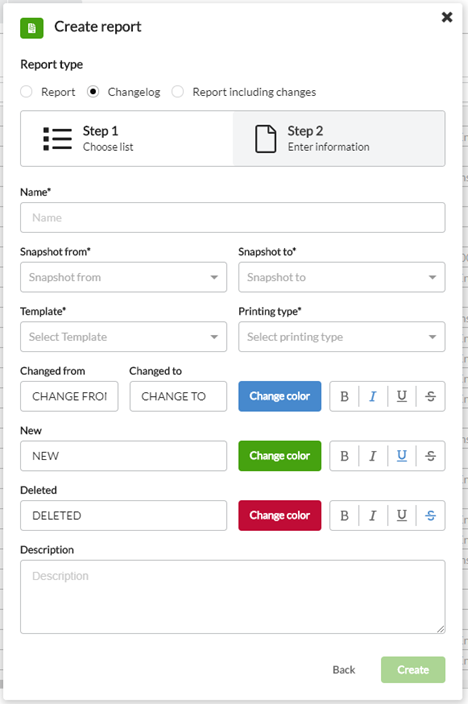Select the Changelog radio button
This screenshot has height=704, width=468.
(93, 92)
